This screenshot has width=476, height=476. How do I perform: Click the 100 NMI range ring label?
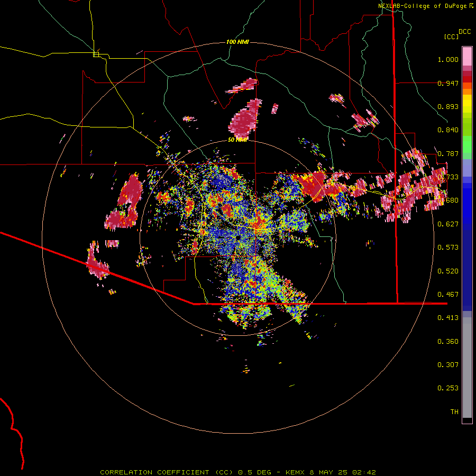237,42
